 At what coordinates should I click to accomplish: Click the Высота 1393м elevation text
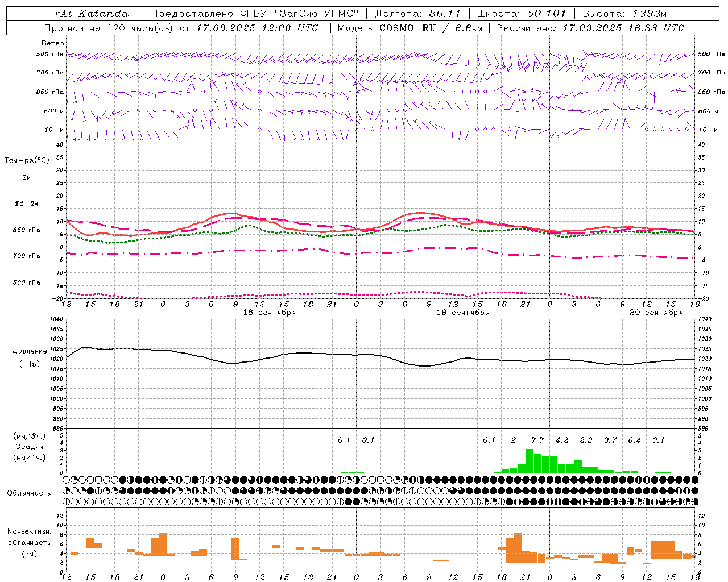click(x=624, y=14)
